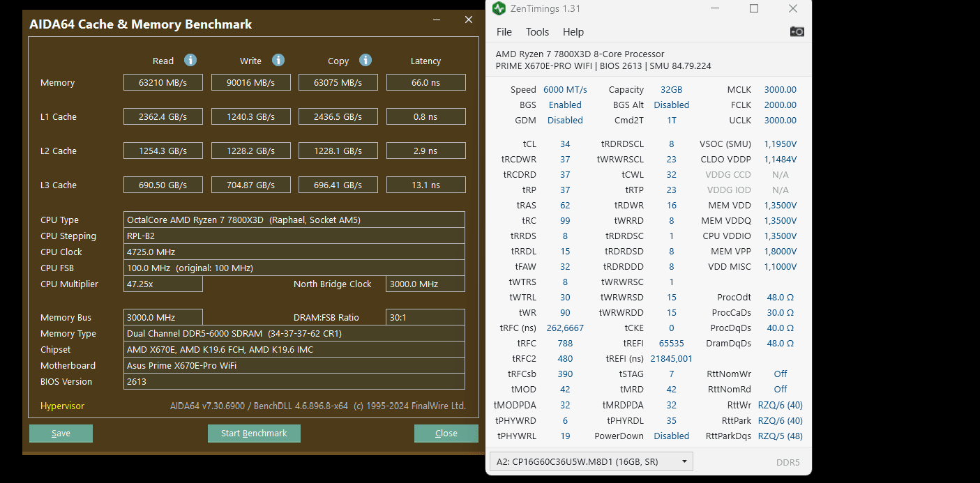Click Cmd2T value 1T
The width and height of the screenshot is (980, 483).
[672, 120]
